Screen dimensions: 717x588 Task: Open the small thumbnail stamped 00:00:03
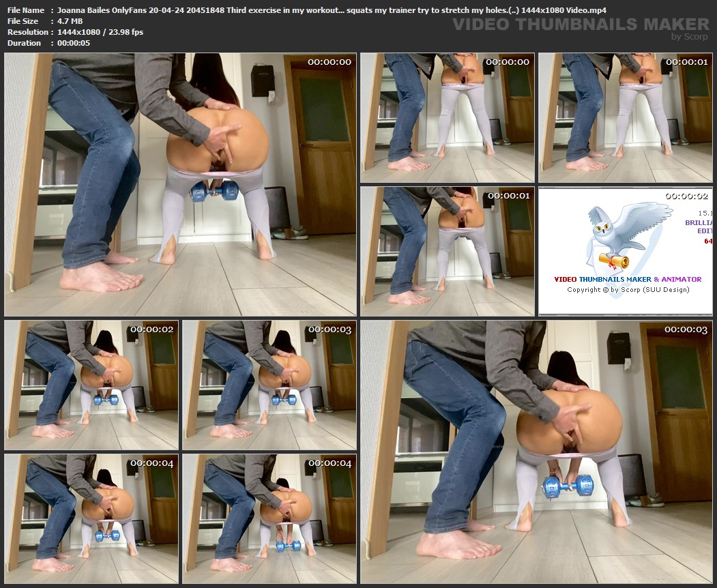click(269, 384)
